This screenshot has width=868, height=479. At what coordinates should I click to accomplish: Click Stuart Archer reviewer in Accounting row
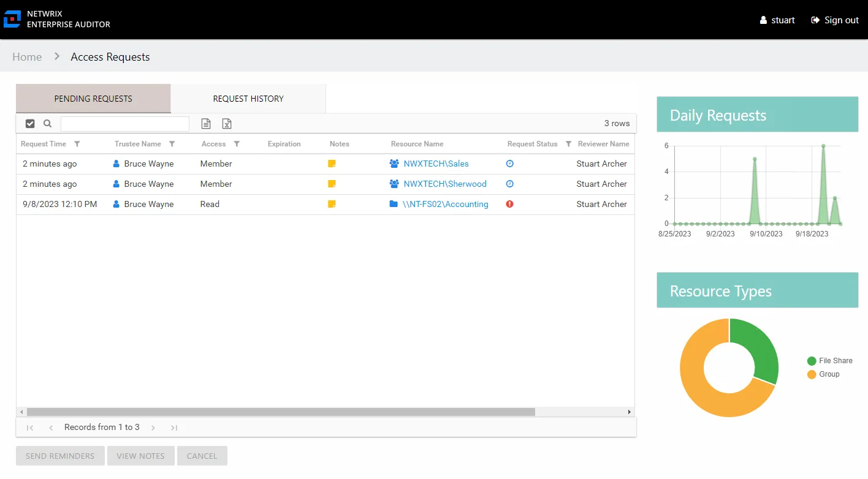coord(602,204)
